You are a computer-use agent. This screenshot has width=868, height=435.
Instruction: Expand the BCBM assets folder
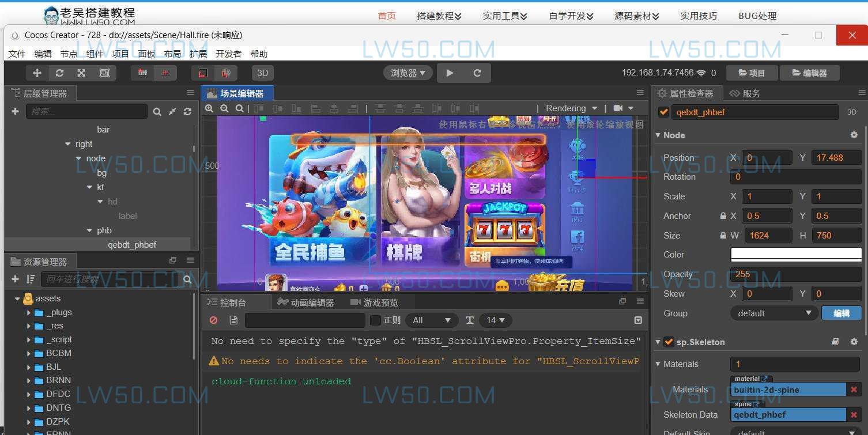tap(28, 353)
